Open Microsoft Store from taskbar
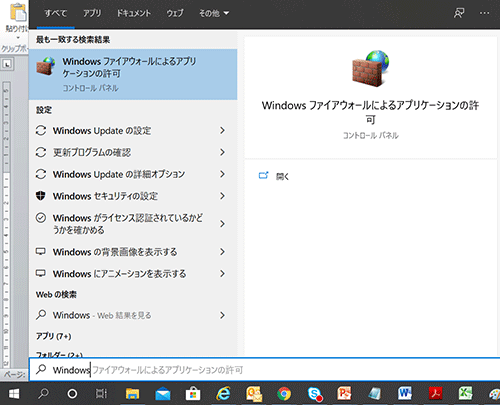Screen dimensions: 500x405 point(193,394)
